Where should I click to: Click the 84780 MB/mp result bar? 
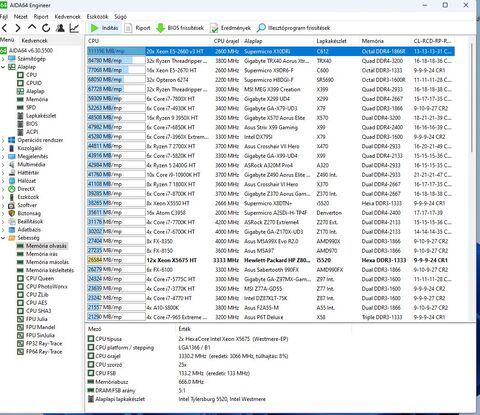[x=116, y=61]
